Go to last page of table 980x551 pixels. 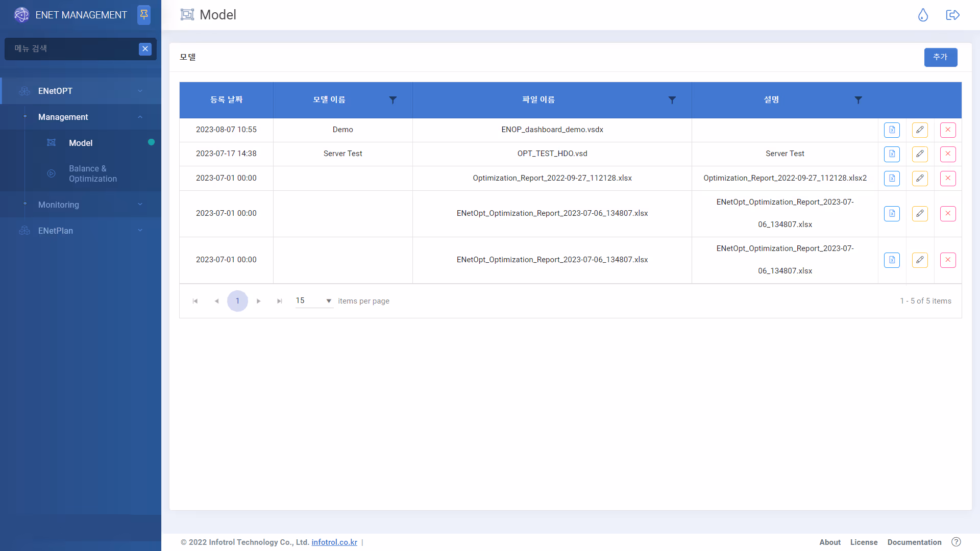click(x=280, y=301)
